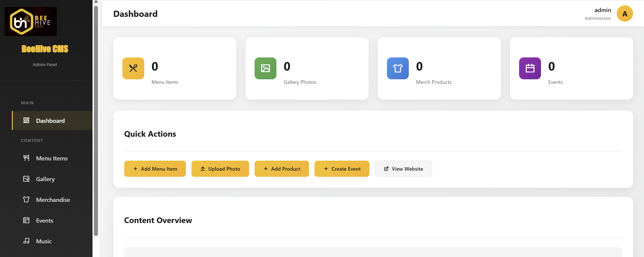Viewport: 644px width, 257px height.
Task: Select the Dashboard entry in the sidebar
Action: click(x=50, y=120)
